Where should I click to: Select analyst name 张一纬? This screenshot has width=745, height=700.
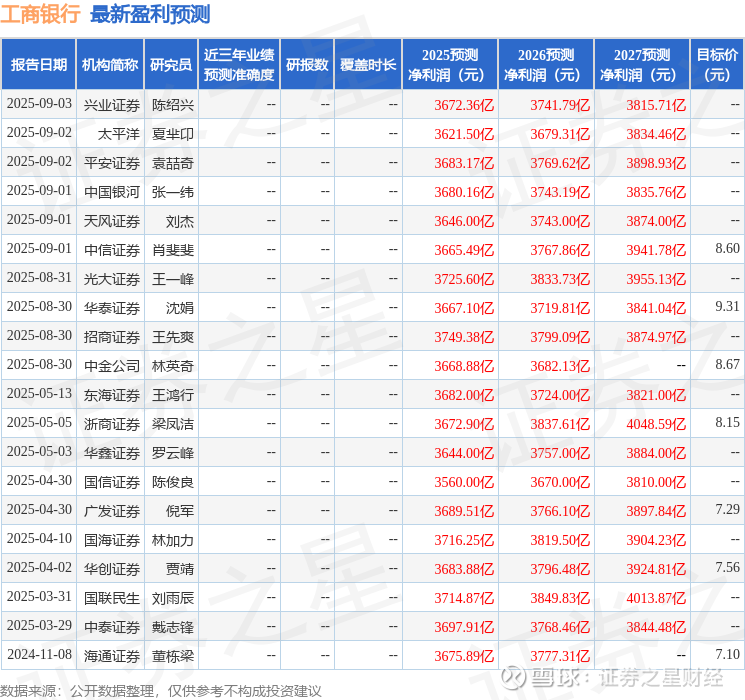[x=173, y=192]
